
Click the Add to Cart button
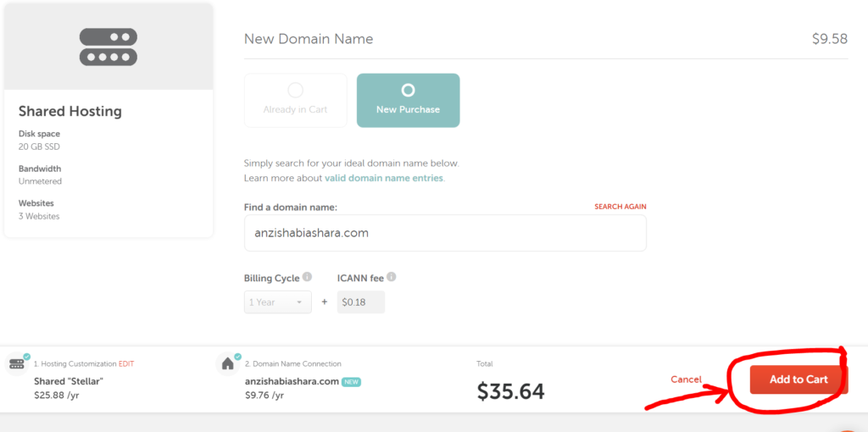click(x=798, y=379)
